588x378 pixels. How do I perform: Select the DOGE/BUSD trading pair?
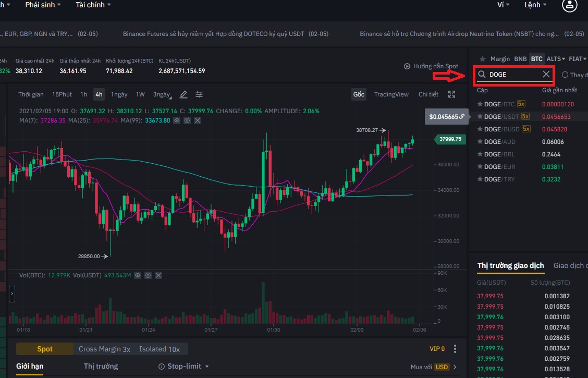click(x=501, y=129)
